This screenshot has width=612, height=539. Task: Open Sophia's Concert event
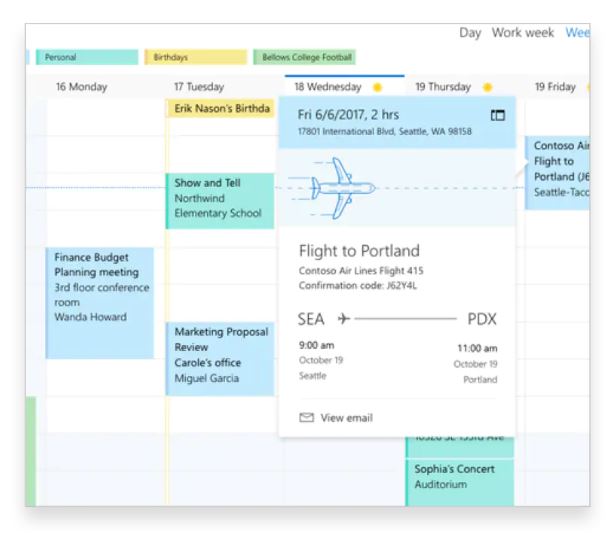point(460,483)
